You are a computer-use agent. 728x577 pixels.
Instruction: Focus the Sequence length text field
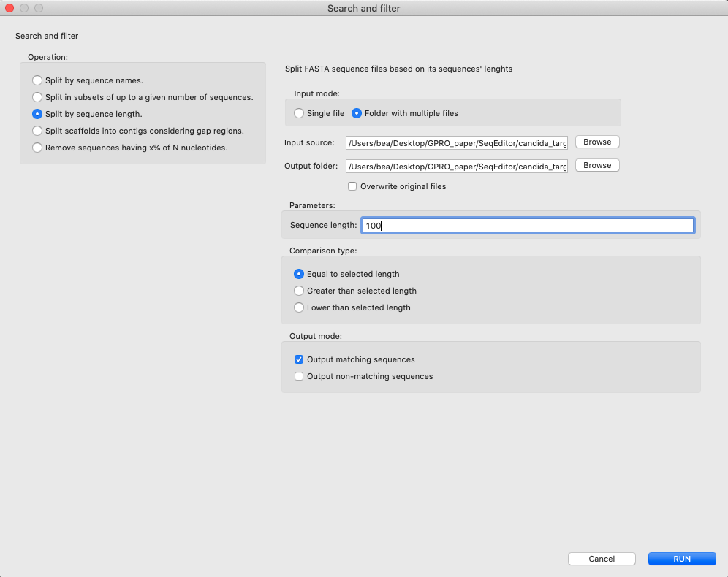(x=528, y=226)
